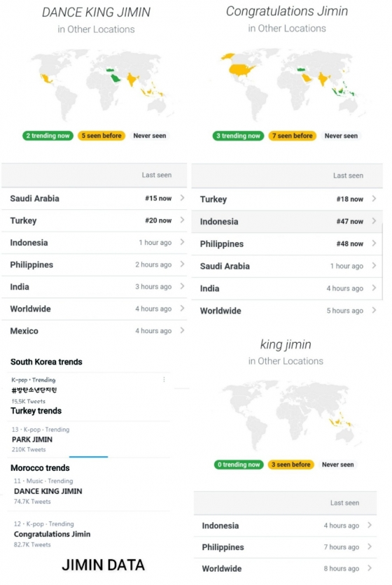Expand the Mexico row chevron
This screenshot has width=392, height=585.
click(x=182, y=330)
